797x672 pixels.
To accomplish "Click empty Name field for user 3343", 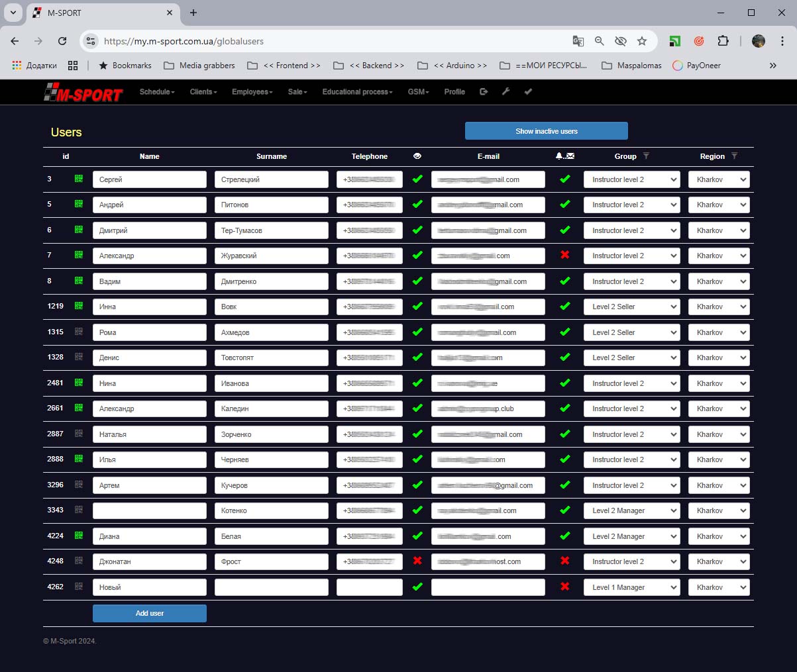I will click(x=150, y=510).
